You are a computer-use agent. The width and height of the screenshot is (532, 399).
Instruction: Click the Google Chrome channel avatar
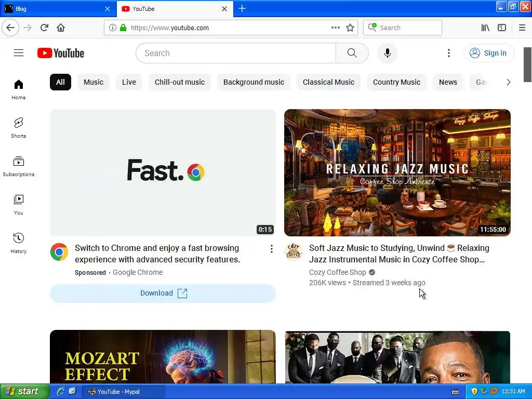click(59, 252)
